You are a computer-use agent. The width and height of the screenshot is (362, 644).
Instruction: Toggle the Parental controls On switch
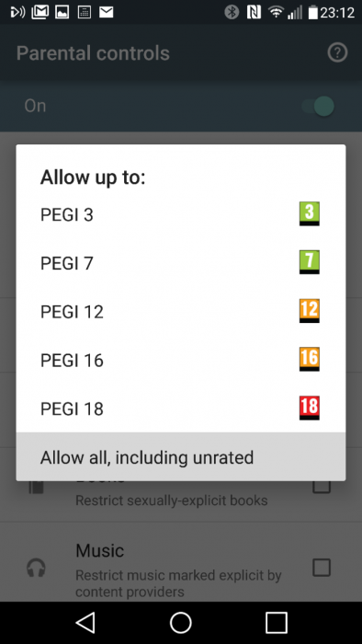click(x=319, y=107)
